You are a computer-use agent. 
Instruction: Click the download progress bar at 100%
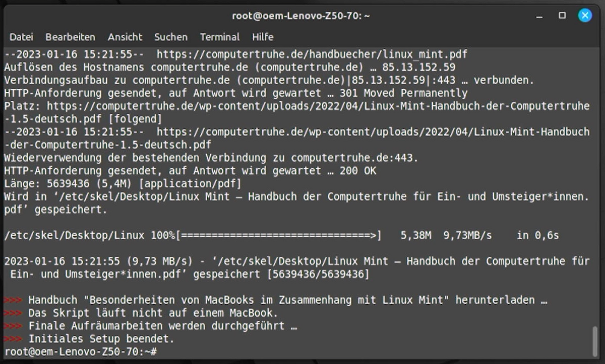[x=279, y=236]
